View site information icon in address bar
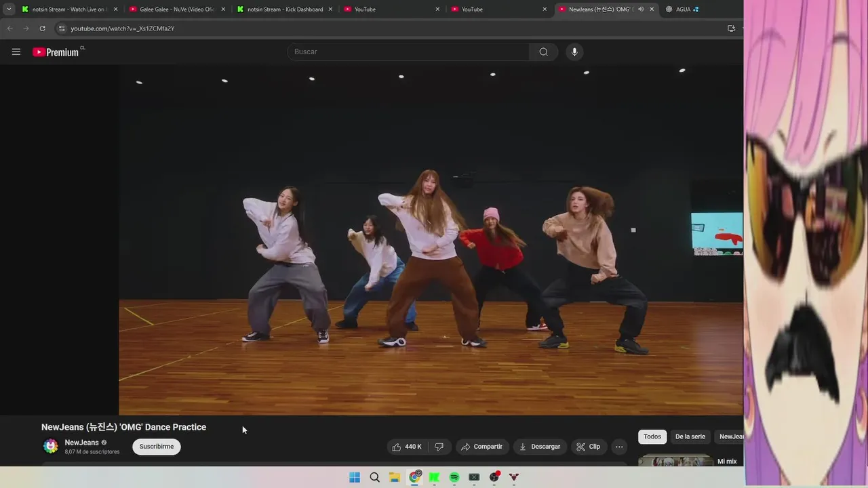Image resolution: width=868 pixels, height=488 pixels. pos(62,28)
